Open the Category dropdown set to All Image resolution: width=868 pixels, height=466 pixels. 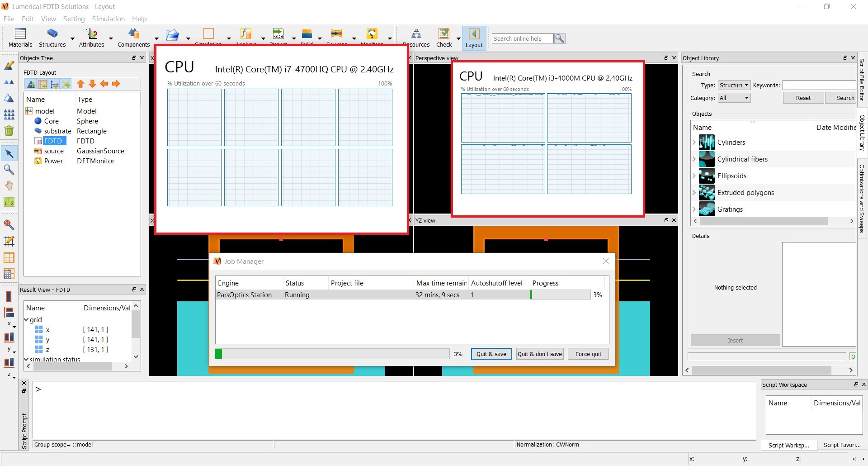pyautogui.click(x=734, y=98)
